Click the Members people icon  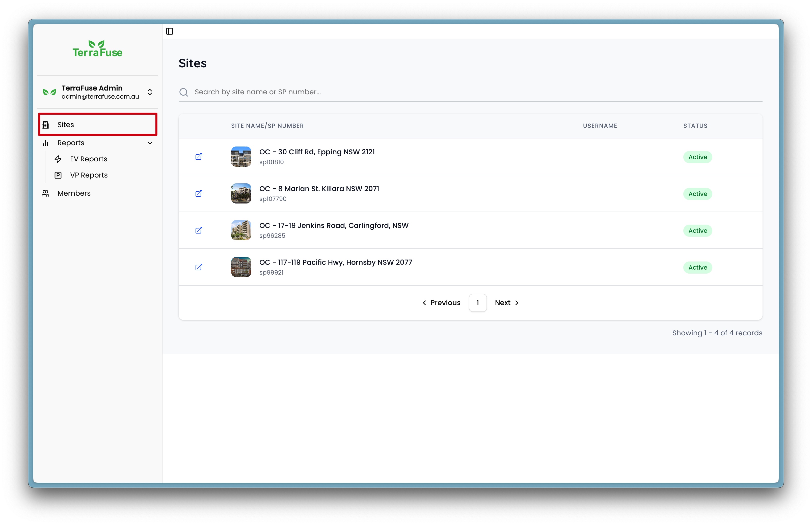(45, 193)
